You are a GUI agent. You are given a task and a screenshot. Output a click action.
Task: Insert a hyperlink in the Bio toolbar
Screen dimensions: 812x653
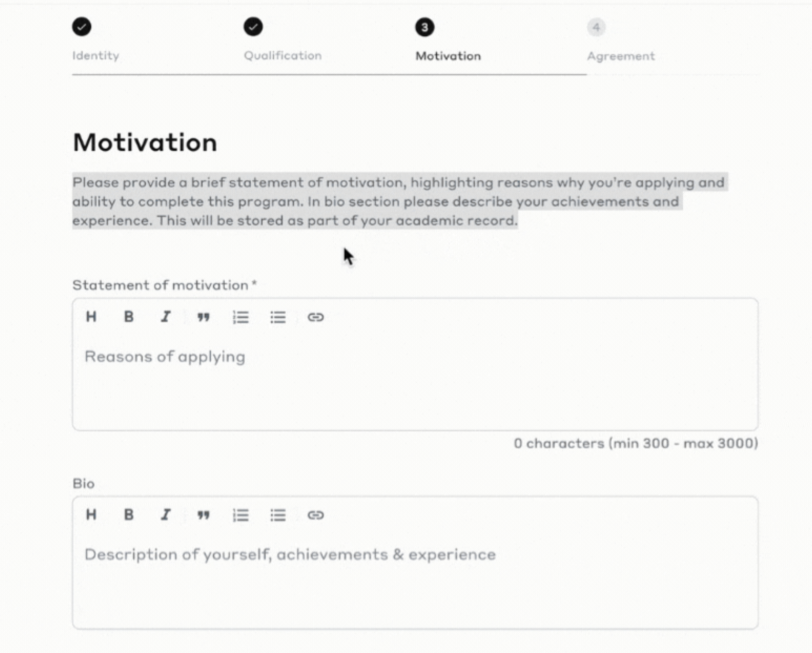pyautogui.click(x=316, y=515)
